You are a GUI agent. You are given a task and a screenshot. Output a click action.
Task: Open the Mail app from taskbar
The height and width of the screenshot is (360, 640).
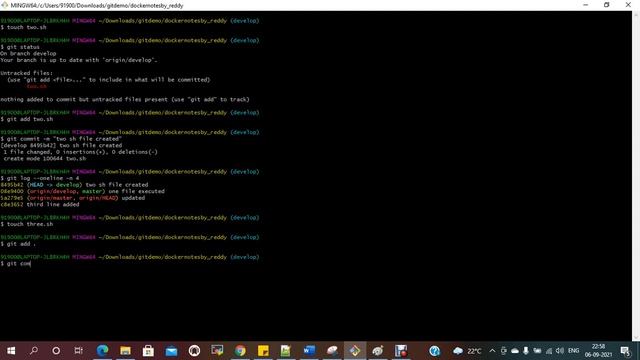coord(171,351)
